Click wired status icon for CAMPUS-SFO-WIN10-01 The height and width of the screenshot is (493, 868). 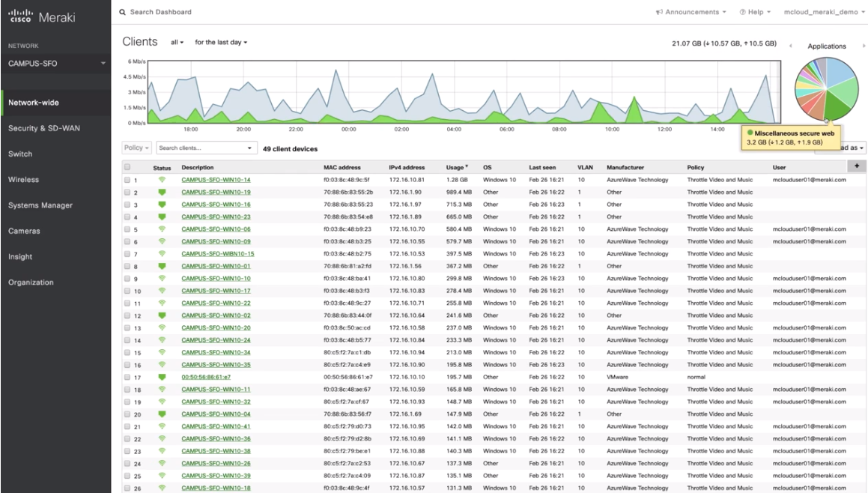point(163,267)
